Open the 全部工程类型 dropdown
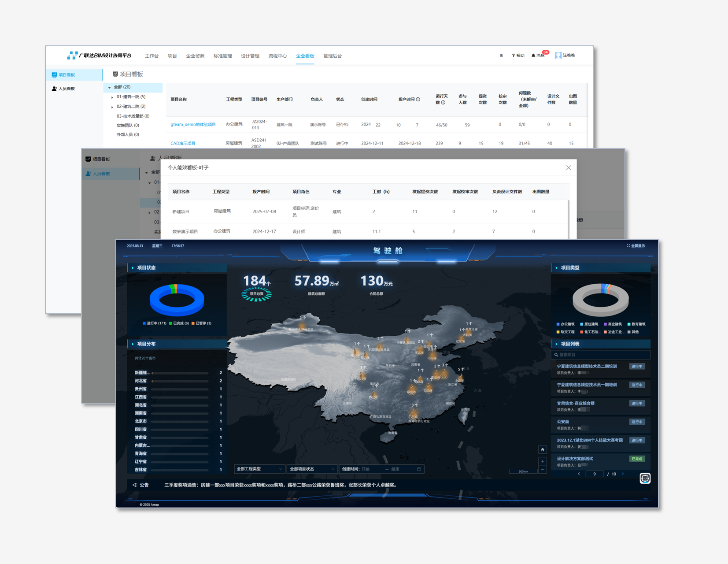 [259, 469]
